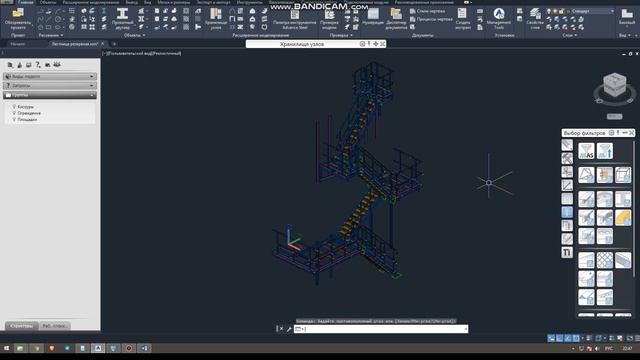Pick the yellow curved-profile filter icon
Viewport: 640px width, 360px height.
[623, 218]
